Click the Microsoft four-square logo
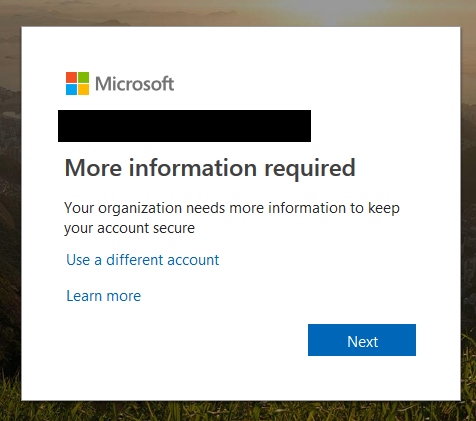Viewport: 476px width, 421px height. pos(77,83)
